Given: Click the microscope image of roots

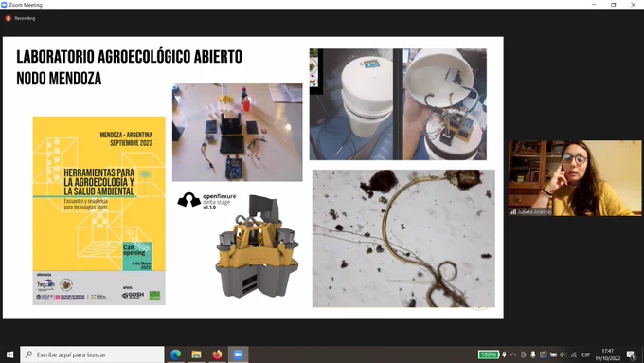Looking at the screenshot, I should pos(403,239).
